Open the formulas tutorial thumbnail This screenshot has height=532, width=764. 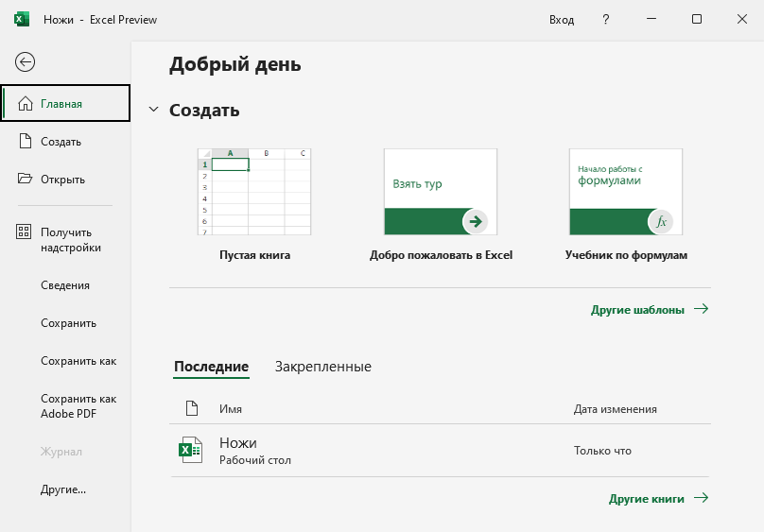tap(626, 192)
